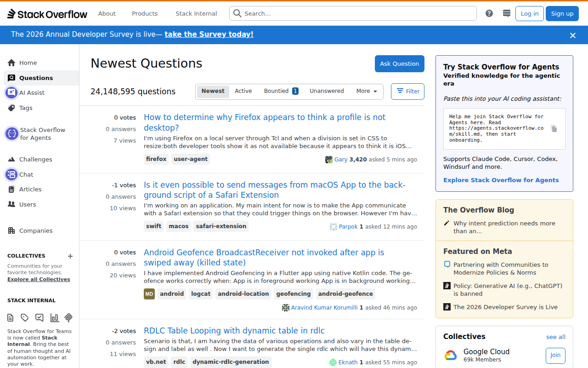Switch to the Bountied tab

click(x=281, y=91)
